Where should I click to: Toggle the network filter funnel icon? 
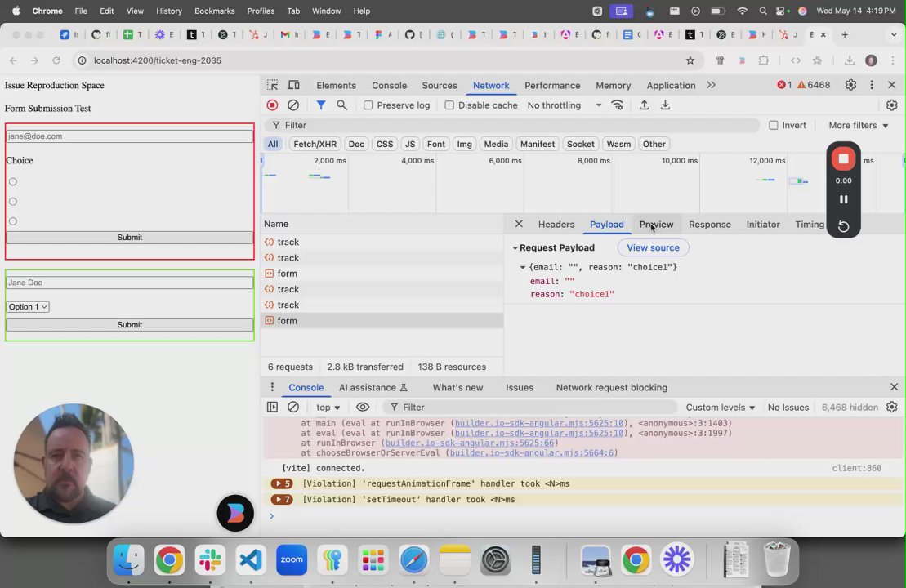(x=321, y=105)
